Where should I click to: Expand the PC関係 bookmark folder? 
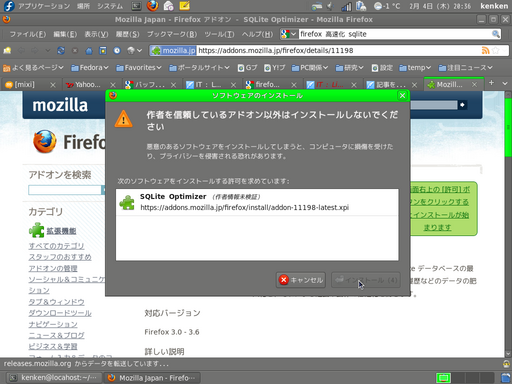point(310,68)
